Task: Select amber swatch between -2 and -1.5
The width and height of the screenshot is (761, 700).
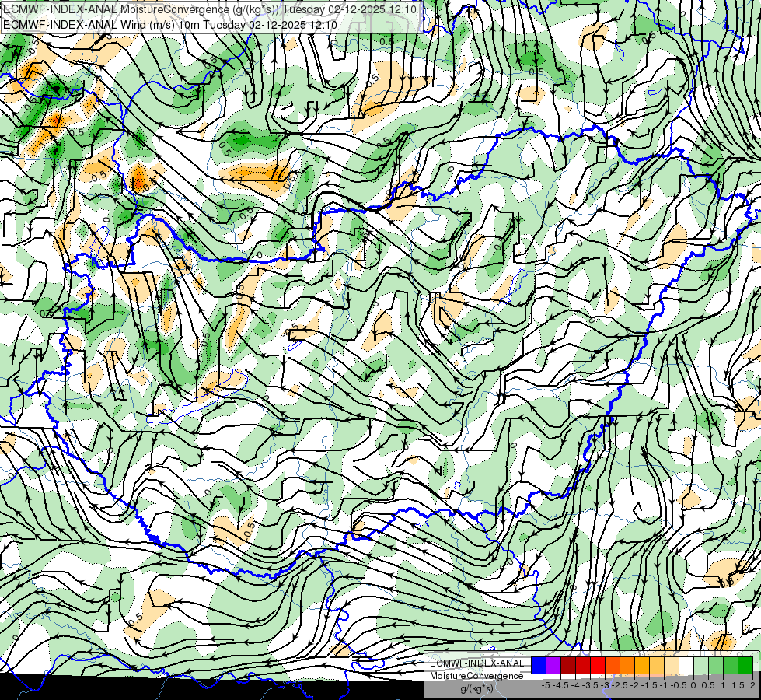Action: click(x=642, y=666)
